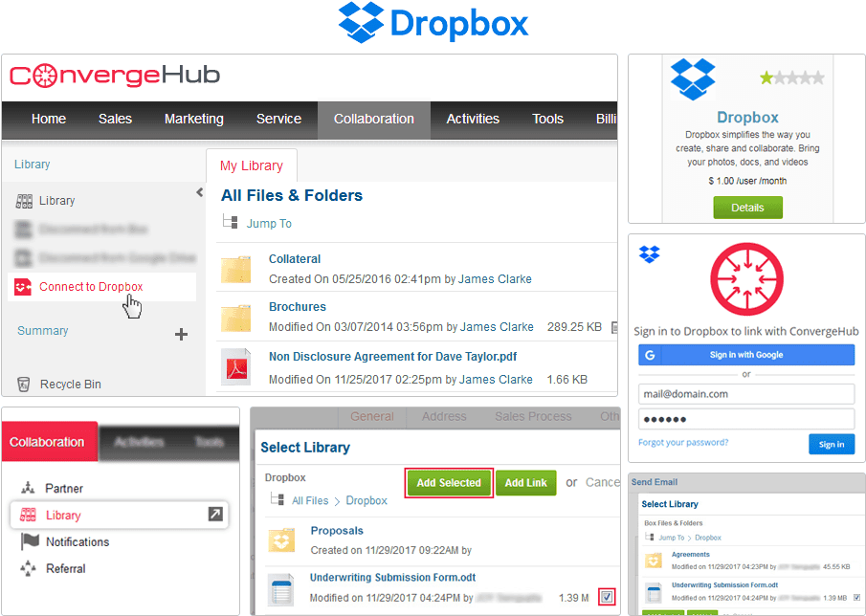Click the Jump To tree icon

coord(231,222)
